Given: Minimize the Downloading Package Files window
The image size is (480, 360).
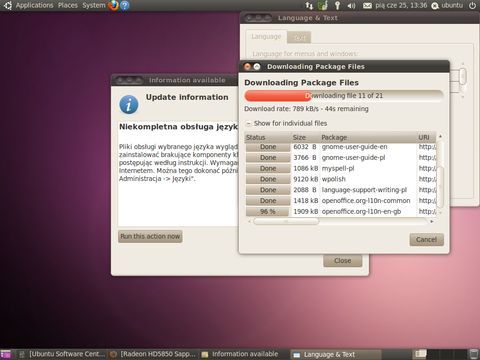Looking at the screenshot, I should pos(257,67).
